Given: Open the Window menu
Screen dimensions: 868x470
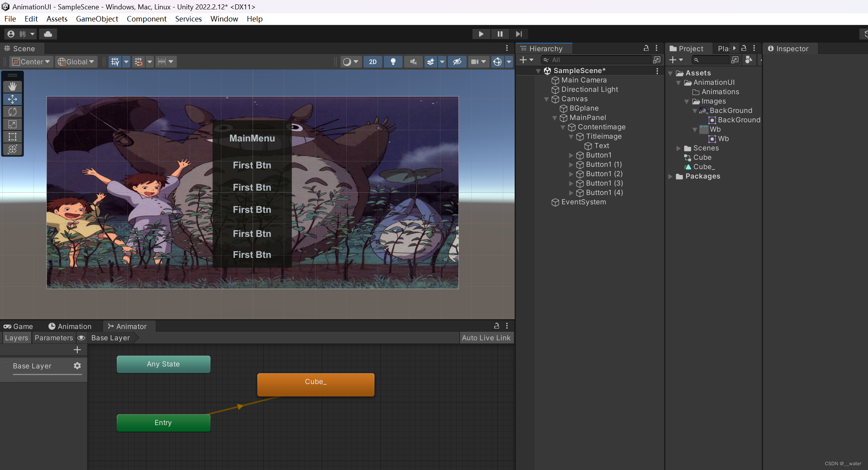Looking at the screenshot, I should click(x=224, y=19).
